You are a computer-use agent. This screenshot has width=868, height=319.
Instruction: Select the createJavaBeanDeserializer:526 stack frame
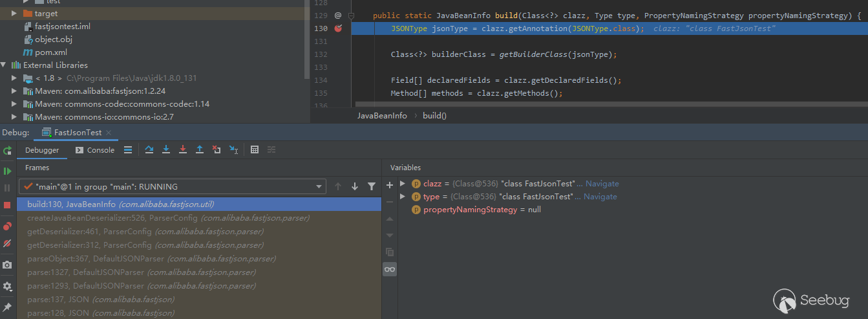168,218
